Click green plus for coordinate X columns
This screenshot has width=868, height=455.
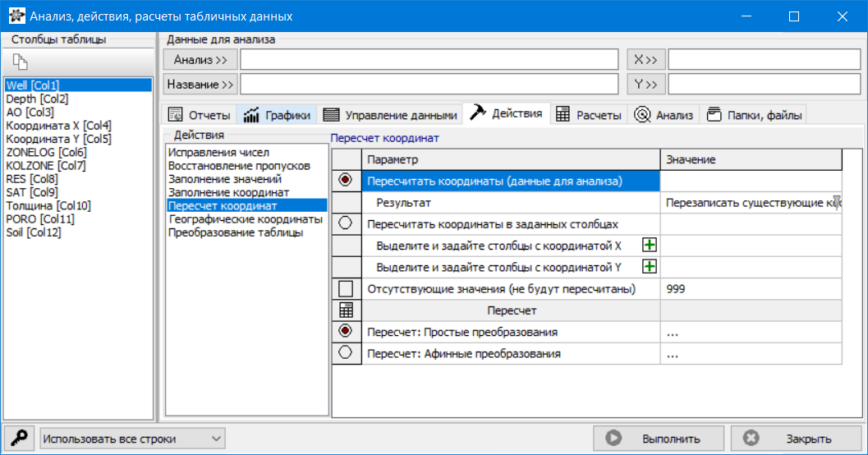(650, 246)
